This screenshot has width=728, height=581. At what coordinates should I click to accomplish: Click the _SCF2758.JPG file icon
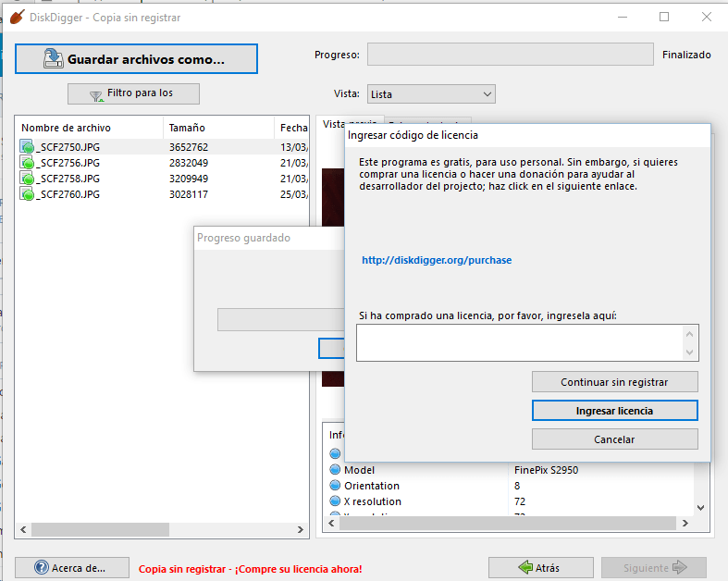(x=27, y=179)
